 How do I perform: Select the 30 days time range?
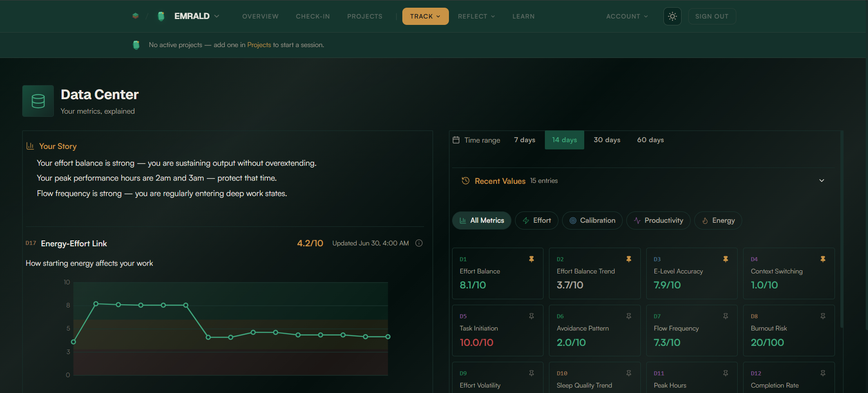pos(607,140)
